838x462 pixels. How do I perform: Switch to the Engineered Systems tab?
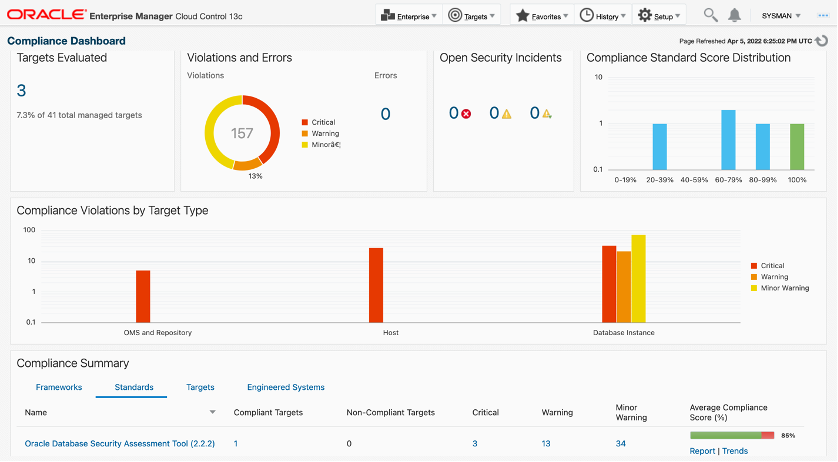pyautogui.click(x=285, y=387)
